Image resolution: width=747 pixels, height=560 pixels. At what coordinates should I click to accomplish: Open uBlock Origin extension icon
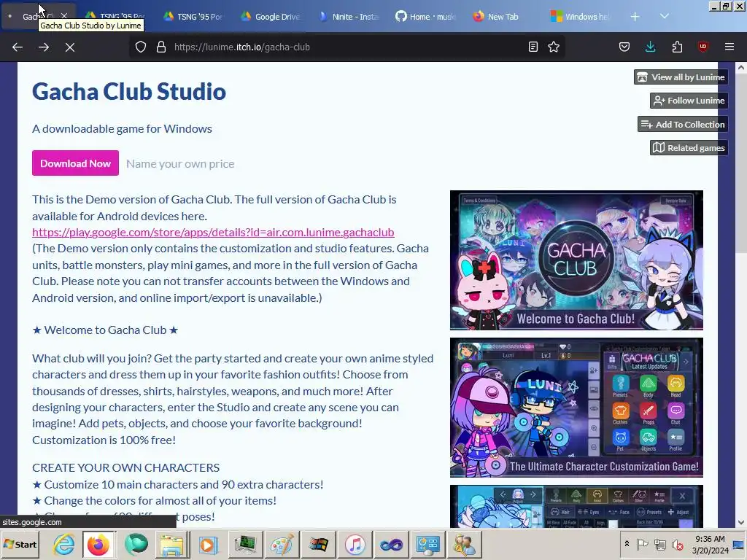[x=703, y=47]
